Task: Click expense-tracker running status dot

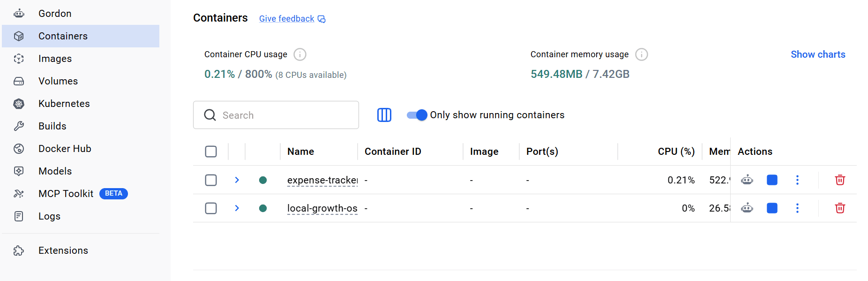Action: click(263, 180)
